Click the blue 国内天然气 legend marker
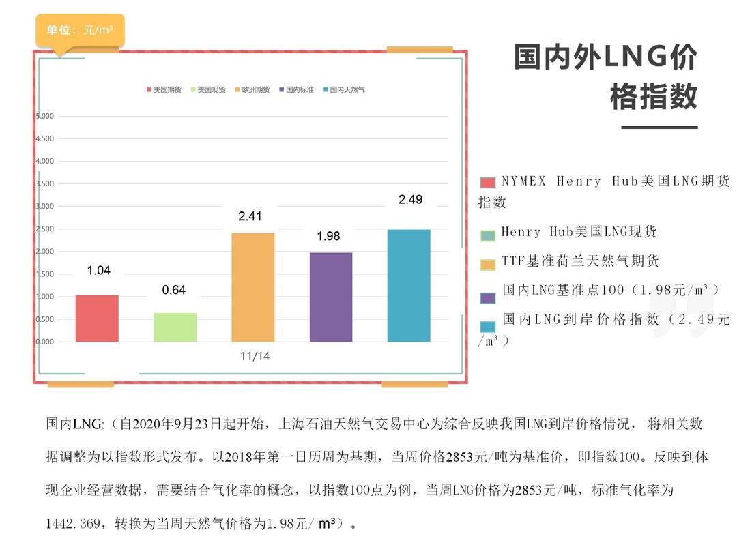 pos(326,90)
